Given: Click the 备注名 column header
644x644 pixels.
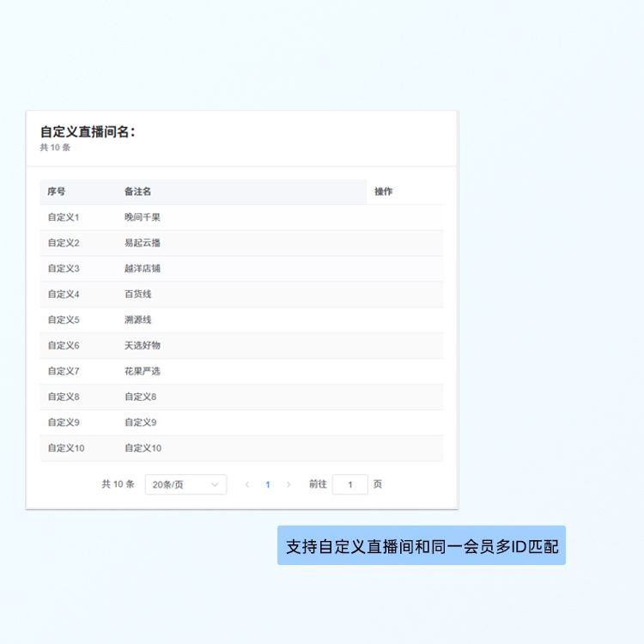Looking at the screenshot, I should pos(138,191).
